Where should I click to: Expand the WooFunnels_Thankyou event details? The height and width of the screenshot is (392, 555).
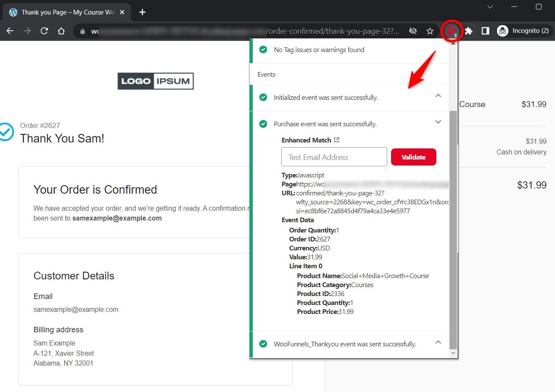point(438,343)
